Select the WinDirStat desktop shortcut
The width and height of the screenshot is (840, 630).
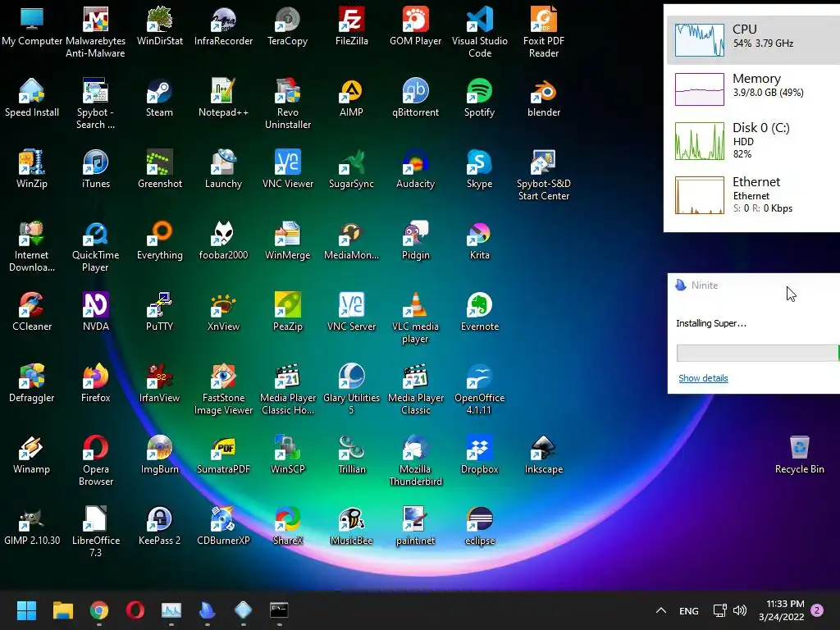(x=160, y=25)
